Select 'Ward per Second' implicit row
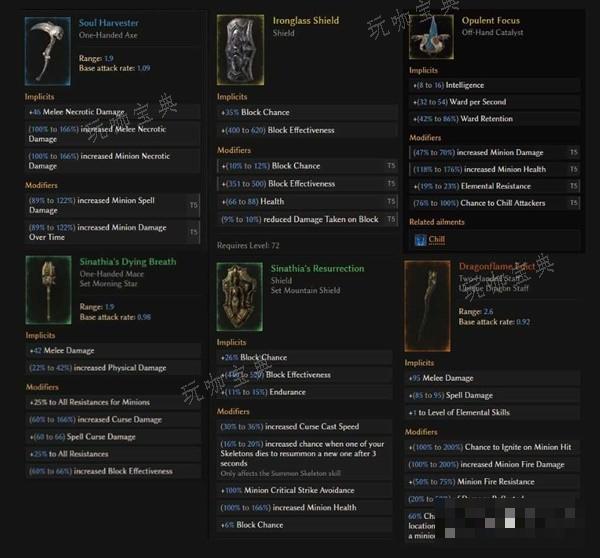Screen dimensions: 600x558 pyautogui.click(x=494, y=102)
